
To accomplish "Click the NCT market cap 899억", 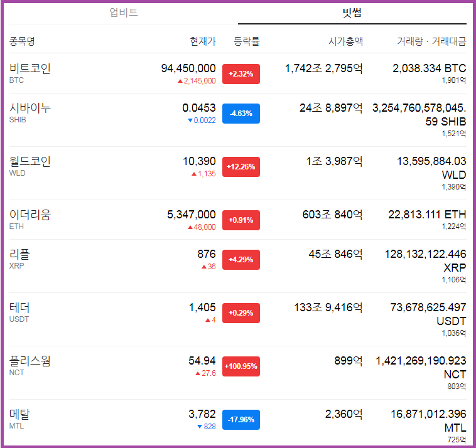I will tap(349, 361).
